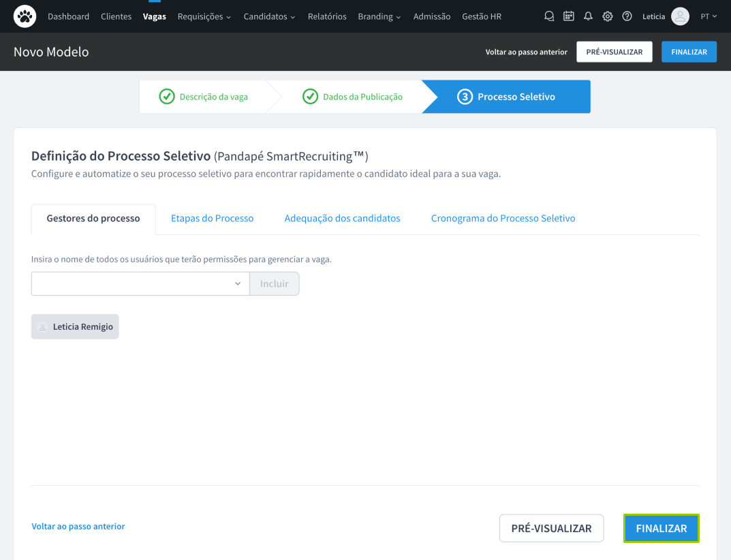
Task: Click the avatar on Leticia Remigio chip
Action: tap(43, 327)
